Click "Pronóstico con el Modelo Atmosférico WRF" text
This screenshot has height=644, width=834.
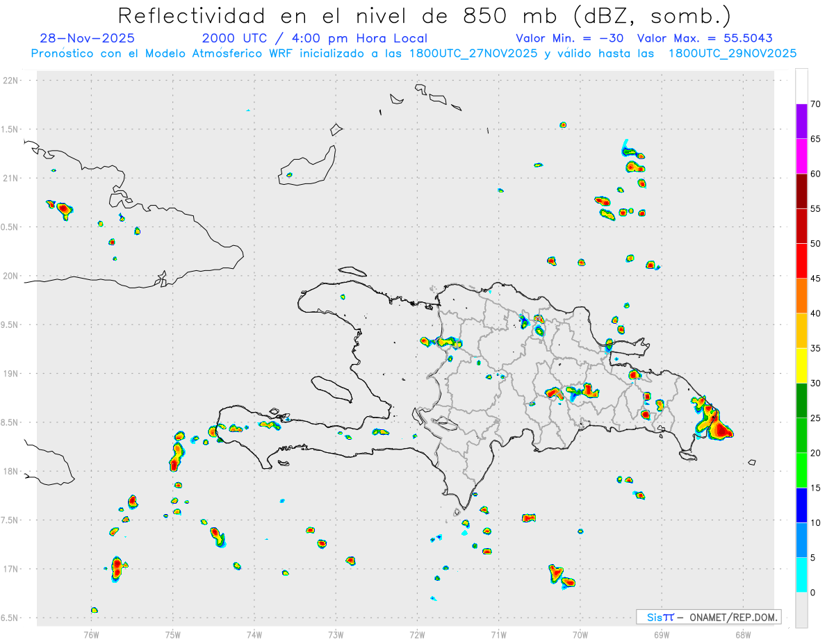(163, 53)
